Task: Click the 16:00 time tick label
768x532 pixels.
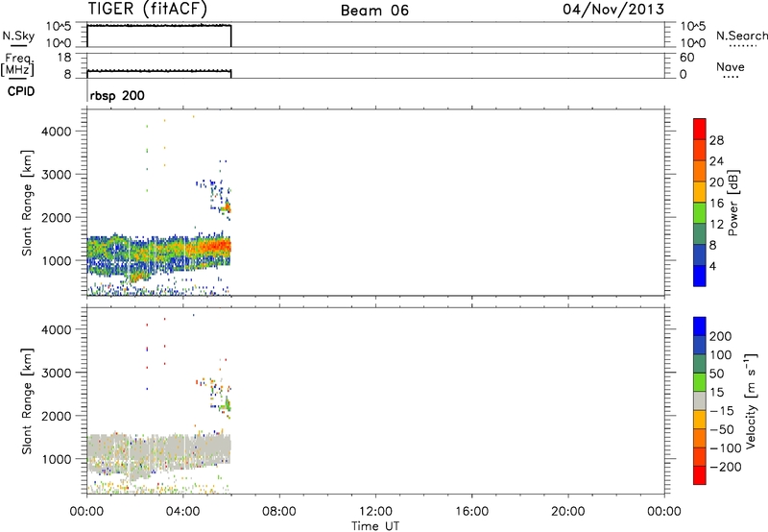Action: pos(471,512)
